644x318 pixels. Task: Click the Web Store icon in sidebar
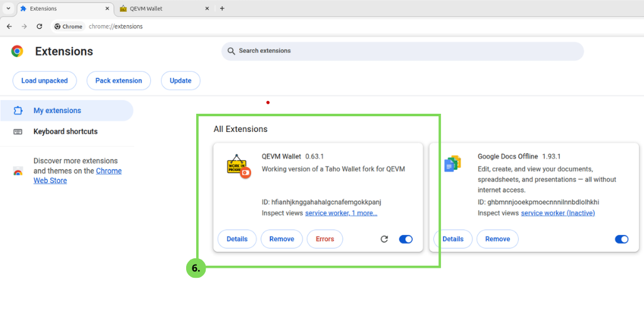coord(18,171)
